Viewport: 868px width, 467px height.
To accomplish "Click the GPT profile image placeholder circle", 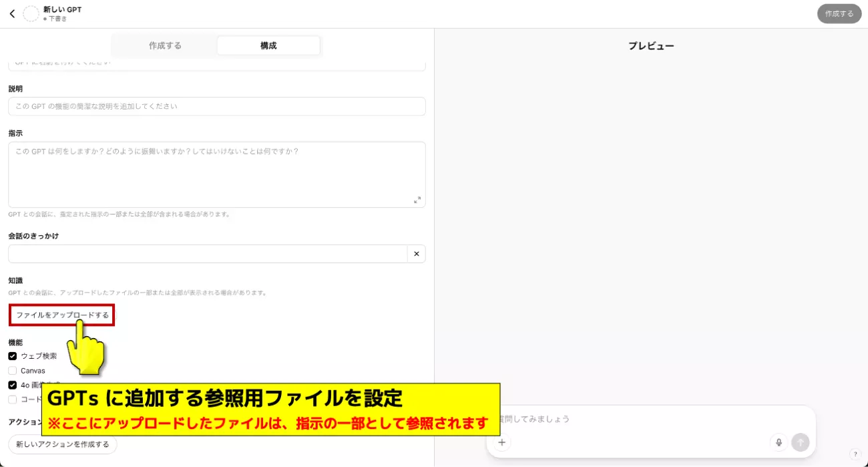I will coord(31,14).
